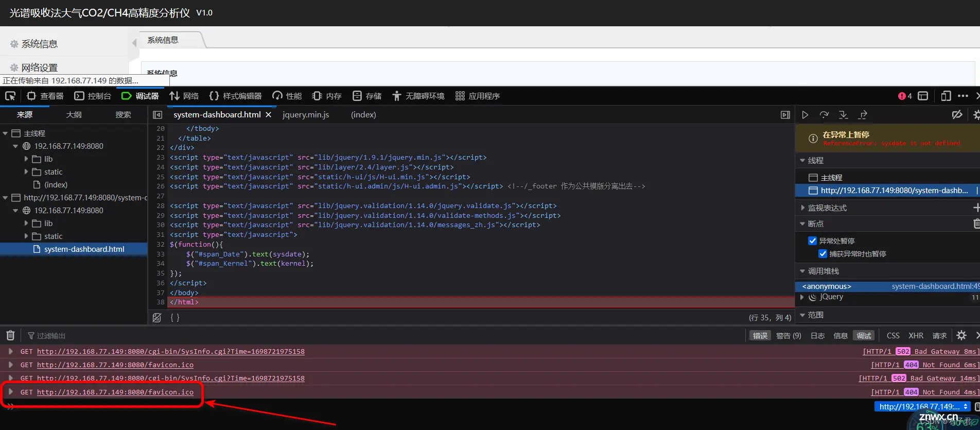
Task: Toggle the 调试 debug filter
Action: [864, 336]
